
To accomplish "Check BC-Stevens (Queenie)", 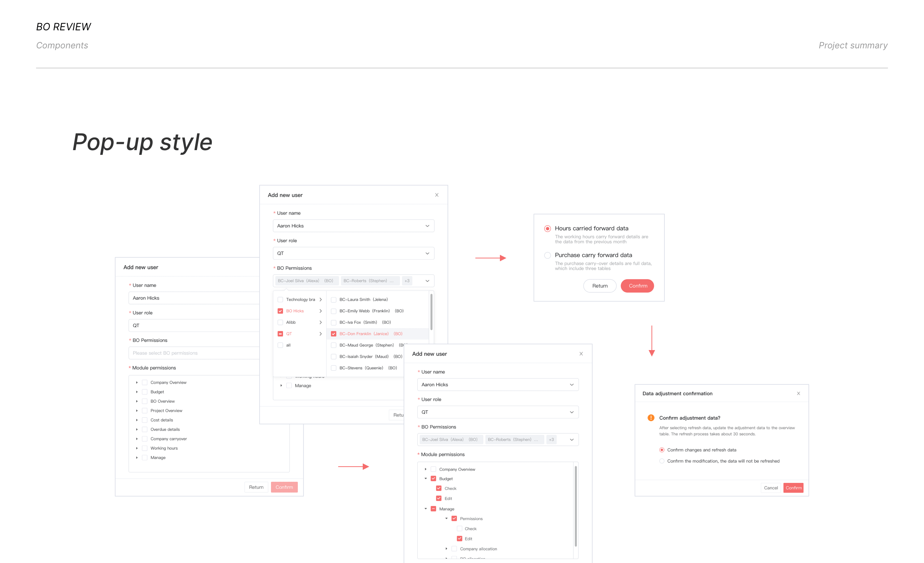I will pos(334,368).
